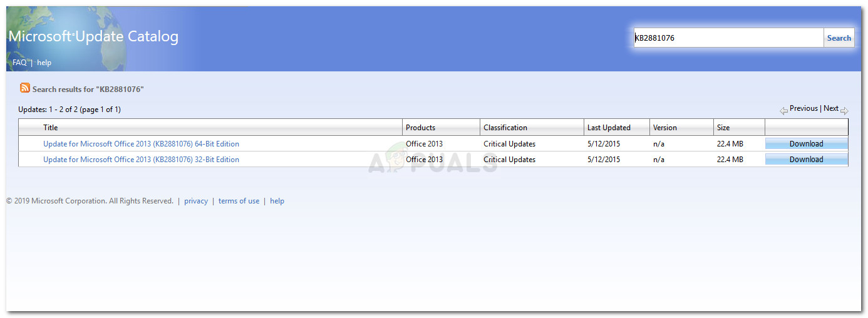Sort by Size column header

(x=723, y=128)
